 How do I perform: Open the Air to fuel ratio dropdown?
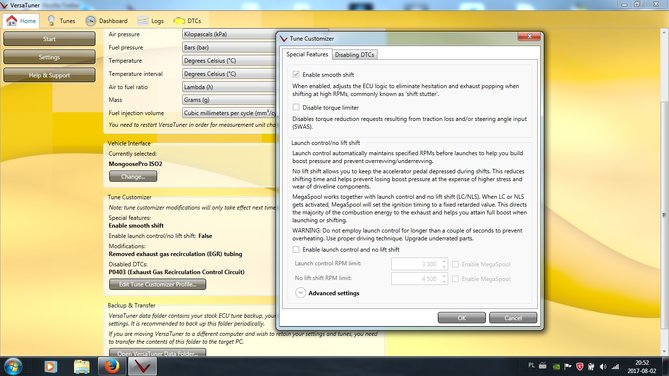click(x=230, y=87)
